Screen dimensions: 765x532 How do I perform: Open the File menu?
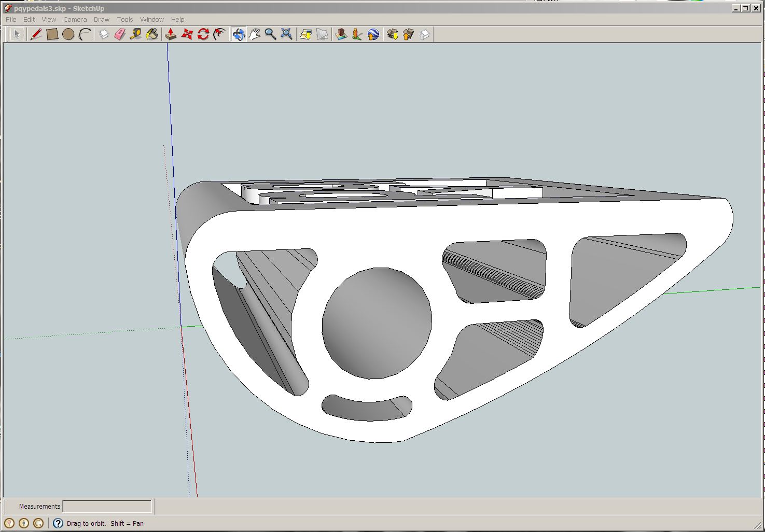11,19
